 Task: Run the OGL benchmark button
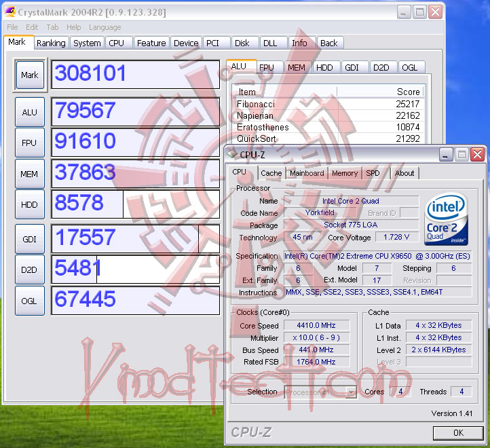(x=30, y=301)
